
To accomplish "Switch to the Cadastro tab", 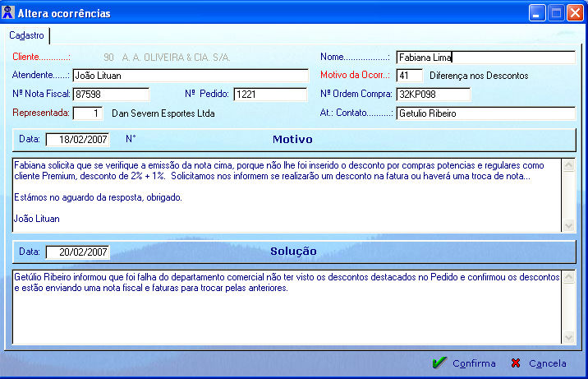I will coord(27,35).
